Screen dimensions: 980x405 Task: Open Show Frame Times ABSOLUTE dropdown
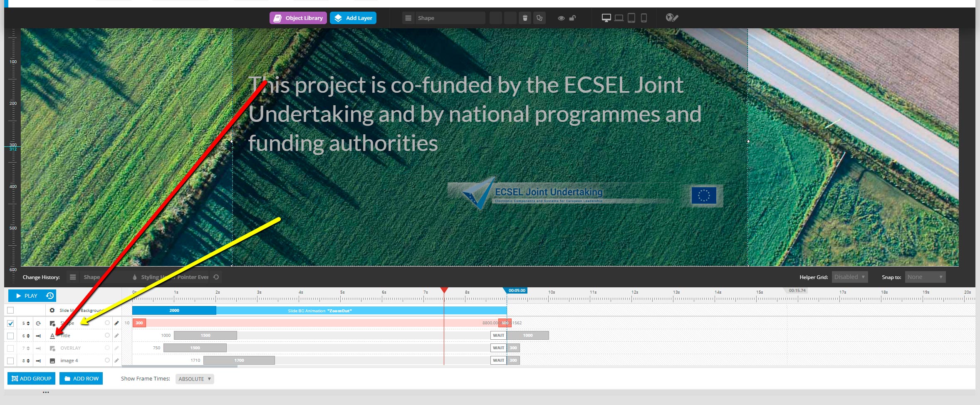194,379
